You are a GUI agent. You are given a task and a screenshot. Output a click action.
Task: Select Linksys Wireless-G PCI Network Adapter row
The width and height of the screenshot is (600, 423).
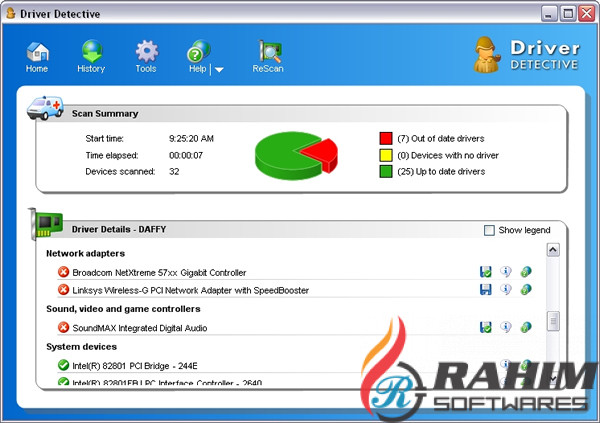click(x=295, y=290)
